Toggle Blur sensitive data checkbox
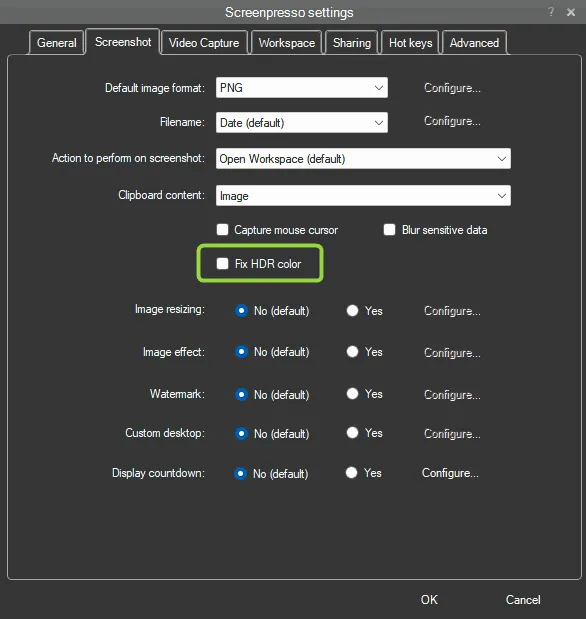 (x=389, y=230)
